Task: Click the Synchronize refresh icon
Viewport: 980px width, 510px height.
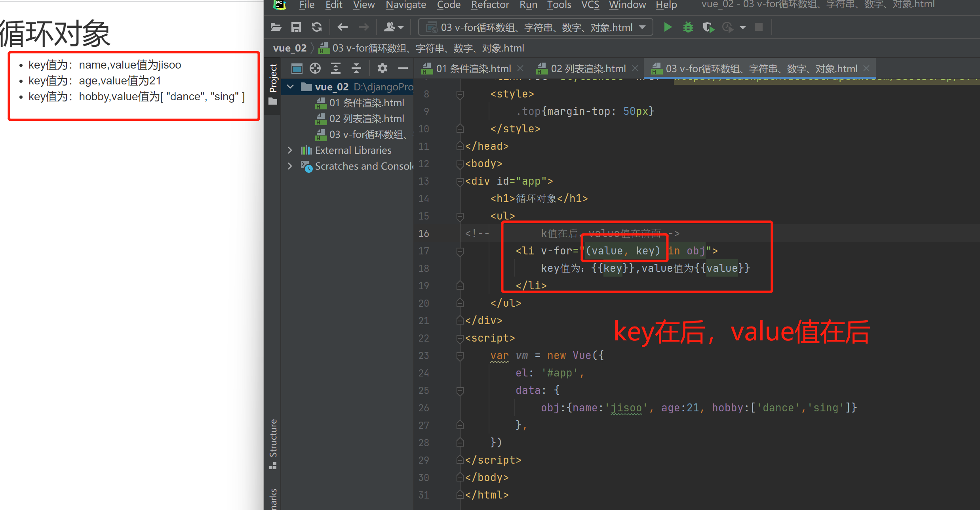Action: [317, 27]
